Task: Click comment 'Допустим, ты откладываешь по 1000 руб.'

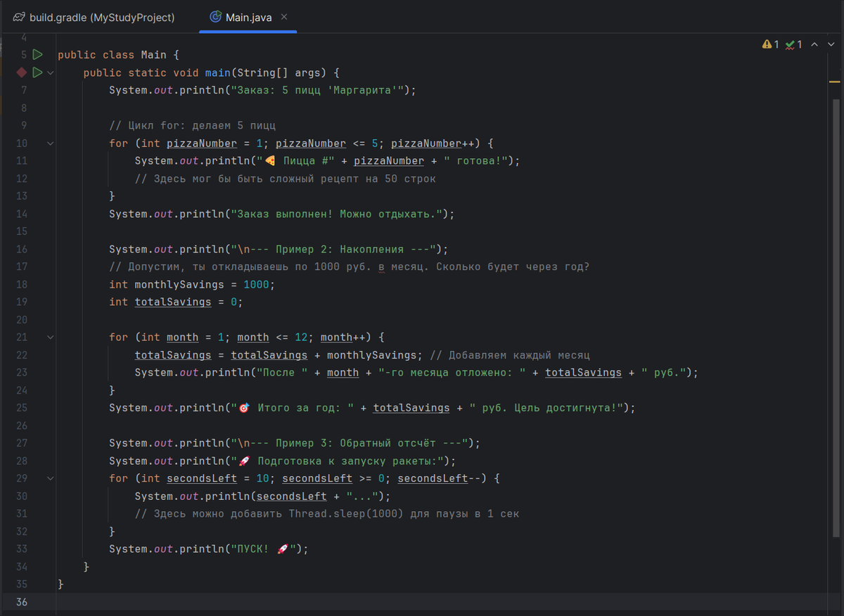Action: tap(250, 267)
